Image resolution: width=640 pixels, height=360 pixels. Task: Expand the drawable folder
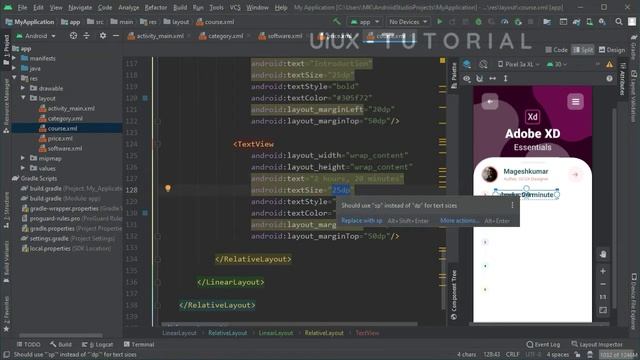point(23,88)
